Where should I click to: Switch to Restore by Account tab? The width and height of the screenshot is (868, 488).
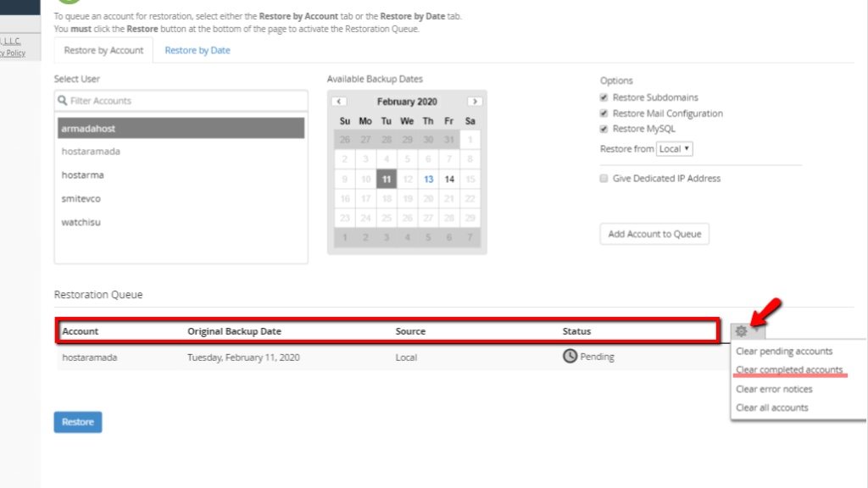pyautogui.click(x=103, y=50)
